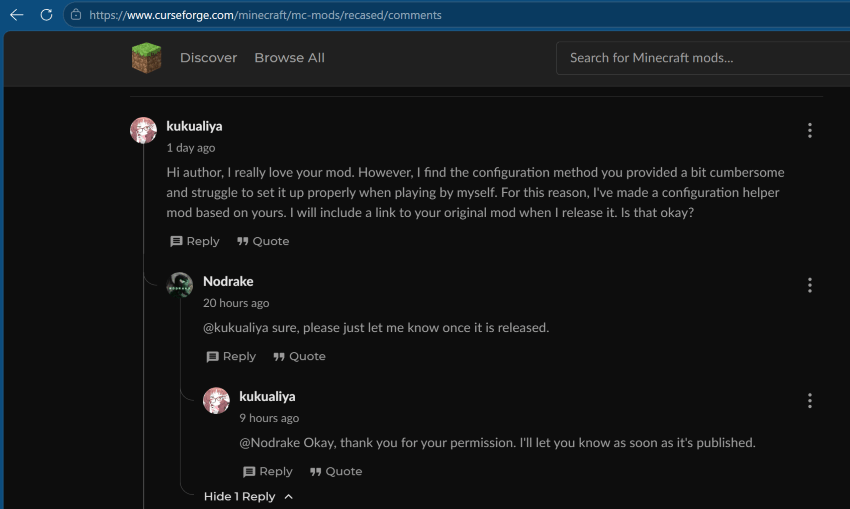The width and height of the screenshot is (850, 509).
Task: Open Nodrake's profile name
Action: [x=228, y=281]
